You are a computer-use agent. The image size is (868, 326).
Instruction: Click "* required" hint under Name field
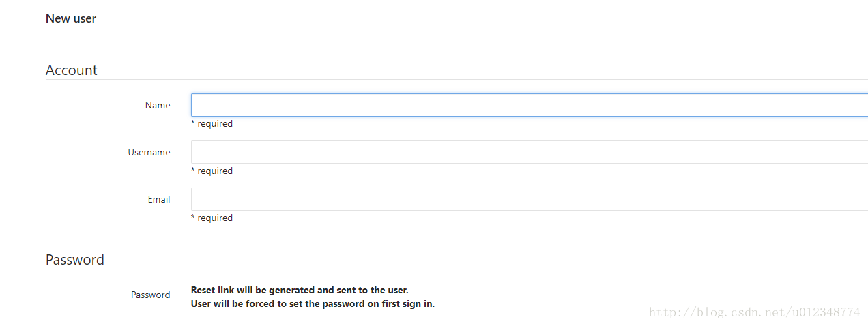(212, 123)
